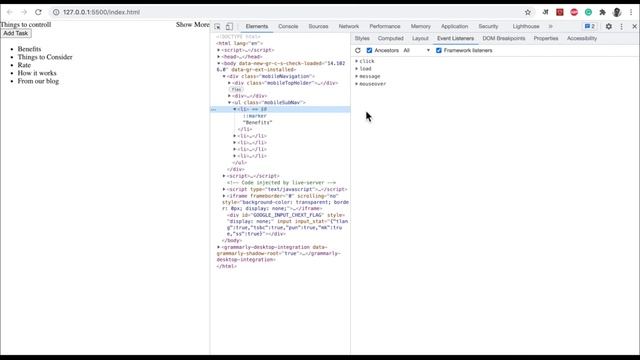Switch to the Sources tab
Screen dimensions: 640x360
(x=318, y=27)
